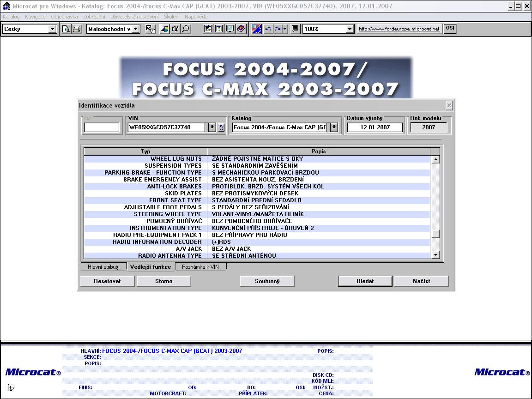Screen dimensions: 532x399
Task: Click the alpha symbol toolbar icon
Action: tap(175, 29)
